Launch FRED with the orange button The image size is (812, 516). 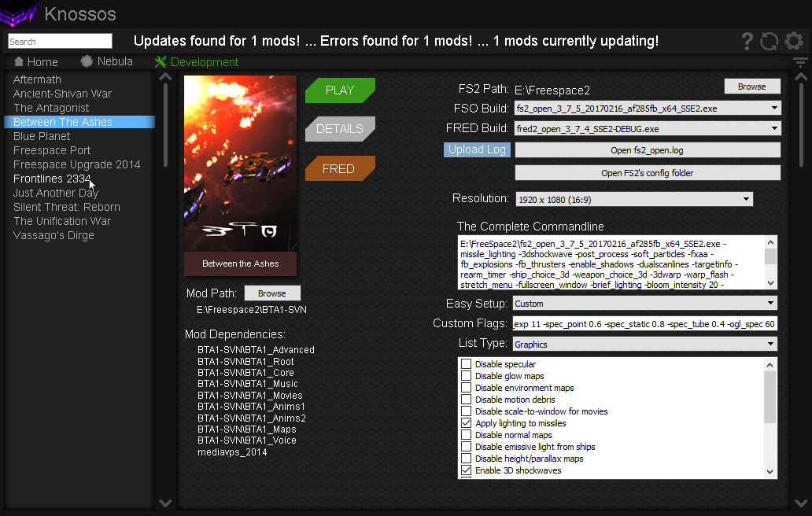[340, 168]
